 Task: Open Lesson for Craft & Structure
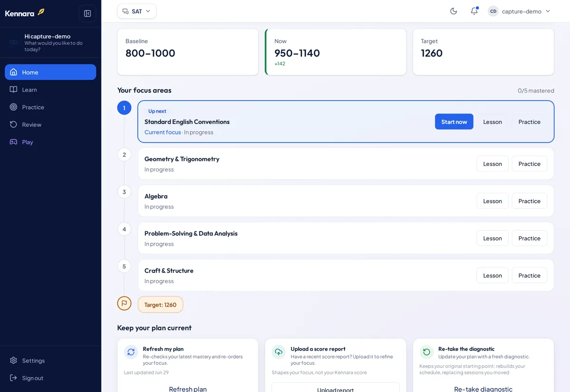[x=493, y=276]
